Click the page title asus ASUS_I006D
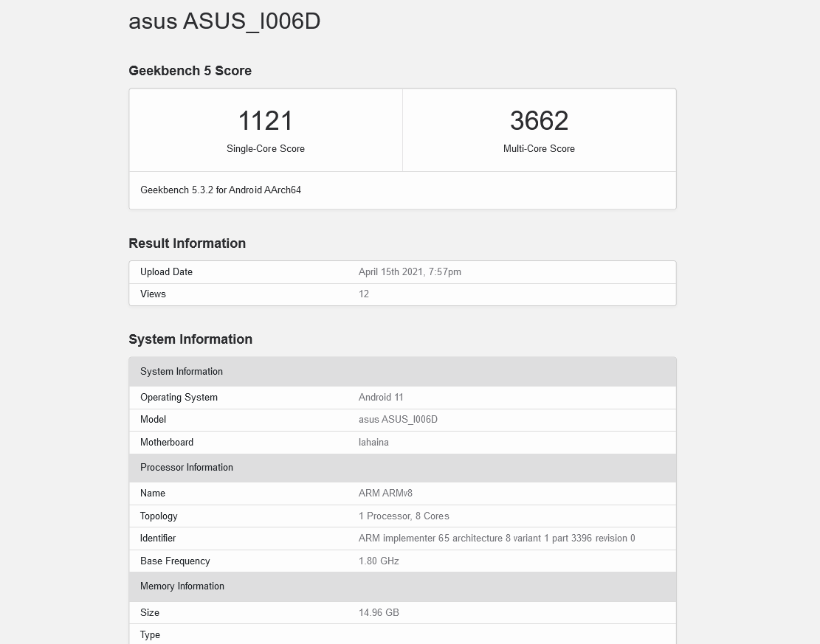 pos(224,21)
